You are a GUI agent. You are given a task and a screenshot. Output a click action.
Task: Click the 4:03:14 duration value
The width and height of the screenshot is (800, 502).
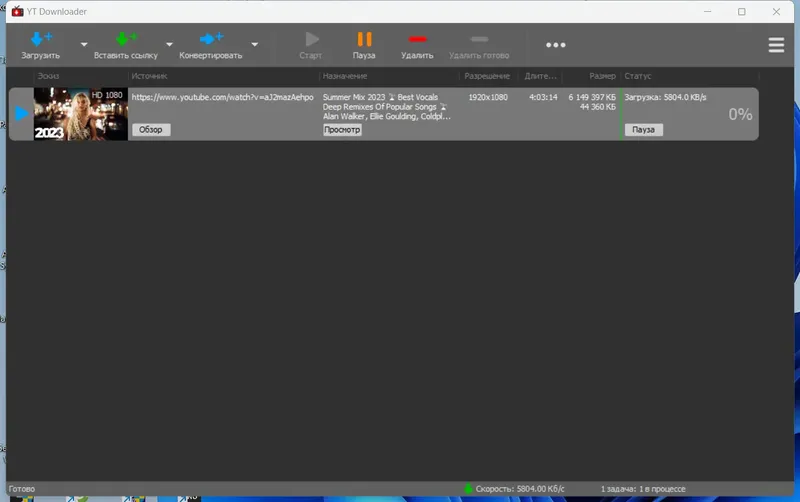click(543, 97)
